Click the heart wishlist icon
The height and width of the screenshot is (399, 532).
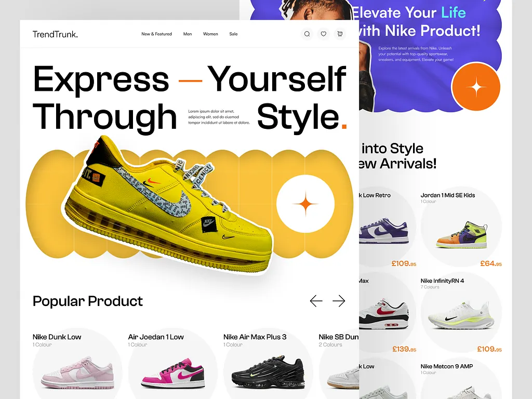click(323, 34)
